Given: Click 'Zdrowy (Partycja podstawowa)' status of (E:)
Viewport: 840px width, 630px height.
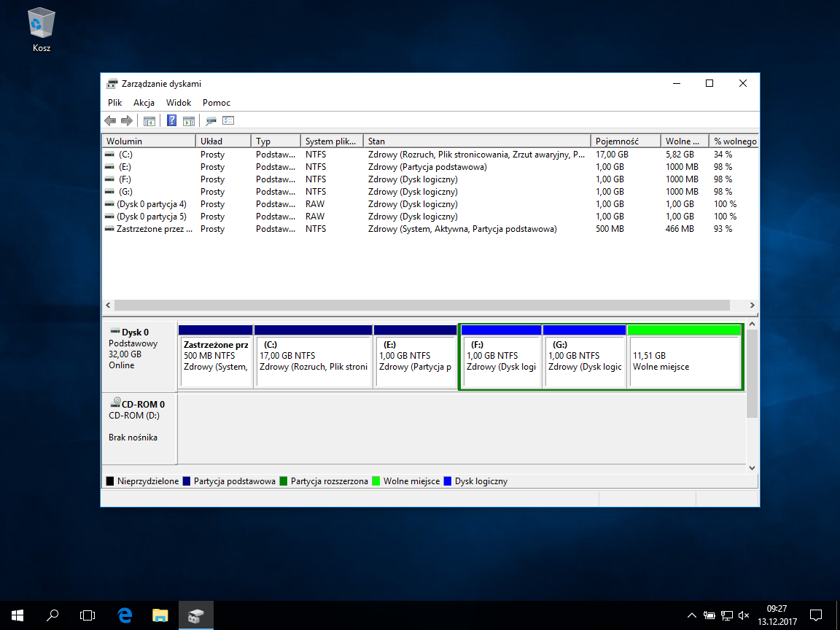Looking at the screenshot, I should point(427,166).
